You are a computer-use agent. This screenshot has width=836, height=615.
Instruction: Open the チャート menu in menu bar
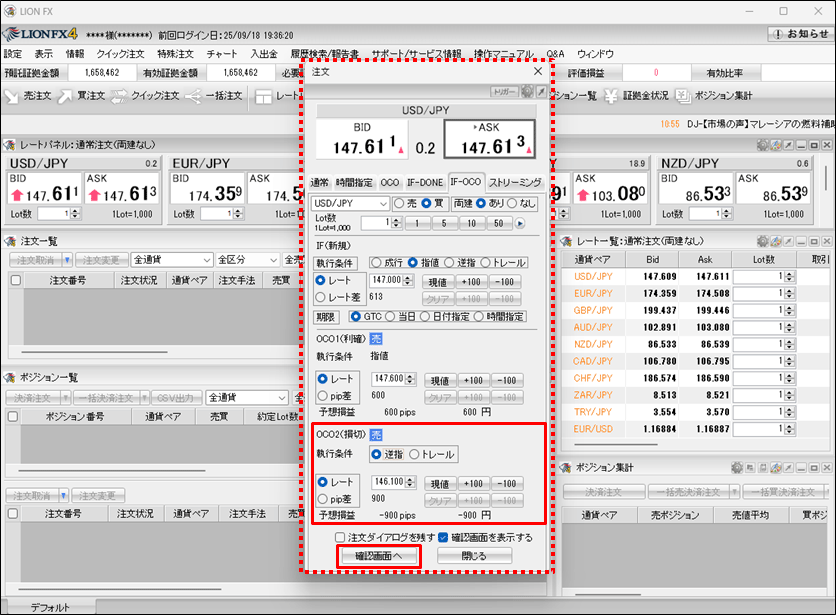tap(221, 54)
